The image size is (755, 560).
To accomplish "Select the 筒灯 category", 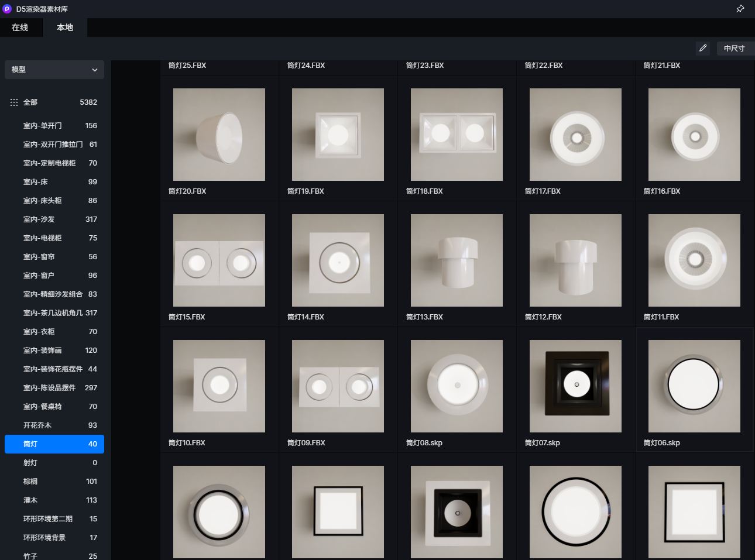I will point(54,444).
